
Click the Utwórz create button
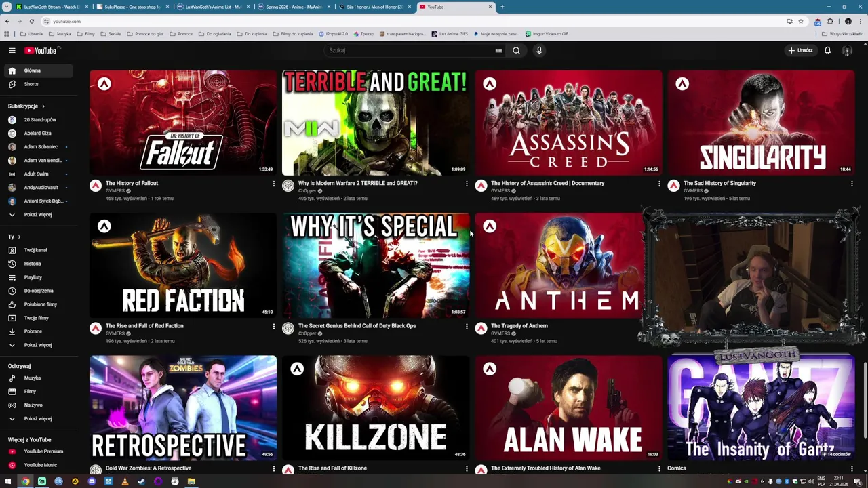tap(800, 50)
